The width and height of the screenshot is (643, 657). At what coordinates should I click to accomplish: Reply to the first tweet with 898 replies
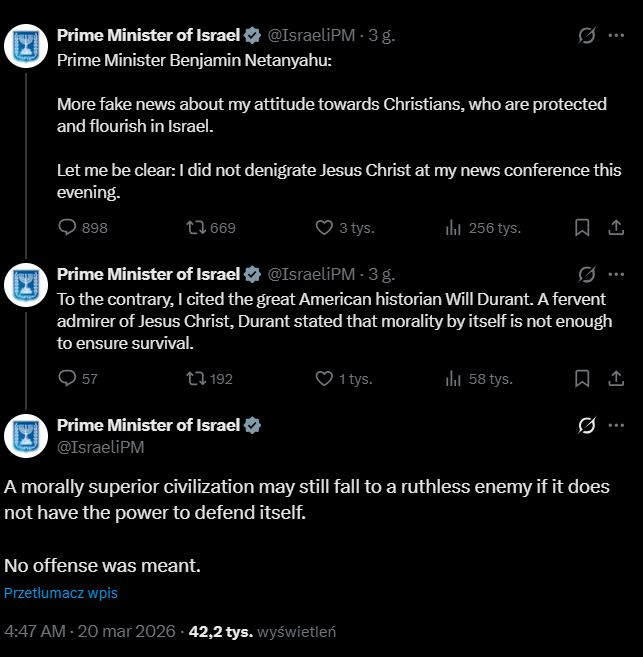[x=67, y=228]
